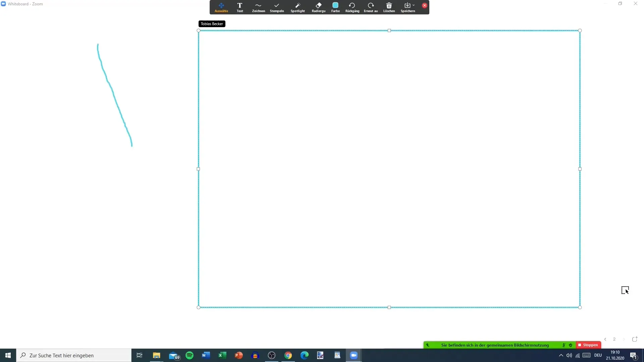Viewport: 644px width, 362px height.
Task: Enable the Spotlight tool
Action: pyautogui.click(x=297, y=7)
